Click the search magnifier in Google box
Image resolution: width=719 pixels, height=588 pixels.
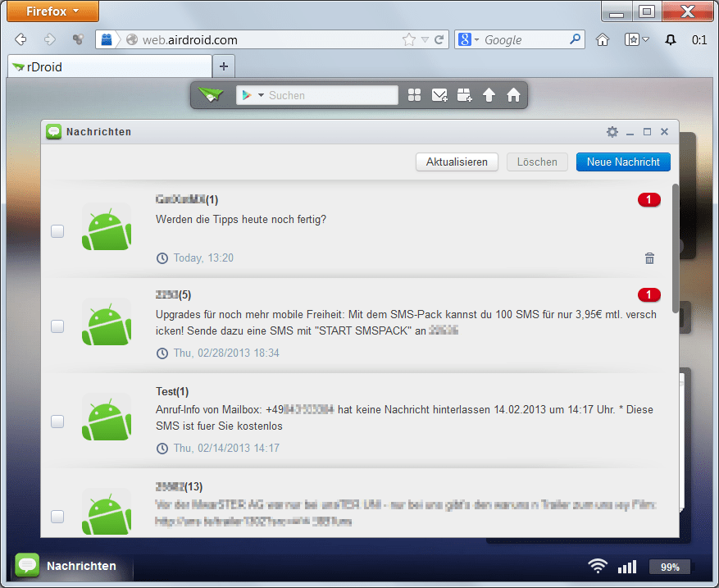point(575,39)
